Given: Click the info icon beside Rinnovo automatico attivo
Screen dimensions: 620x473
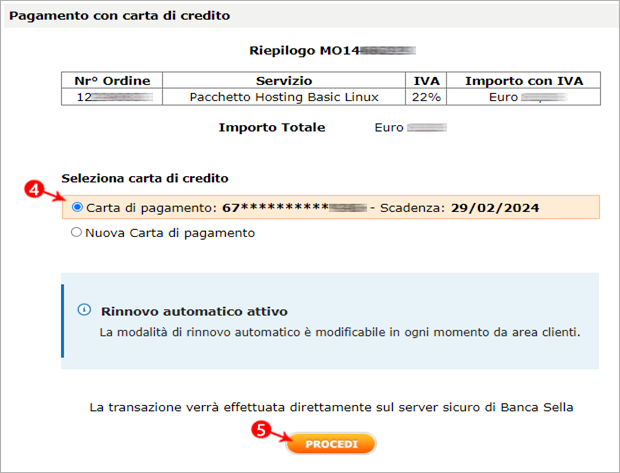Looking at the screenshot, I should [x=84, y=309].
